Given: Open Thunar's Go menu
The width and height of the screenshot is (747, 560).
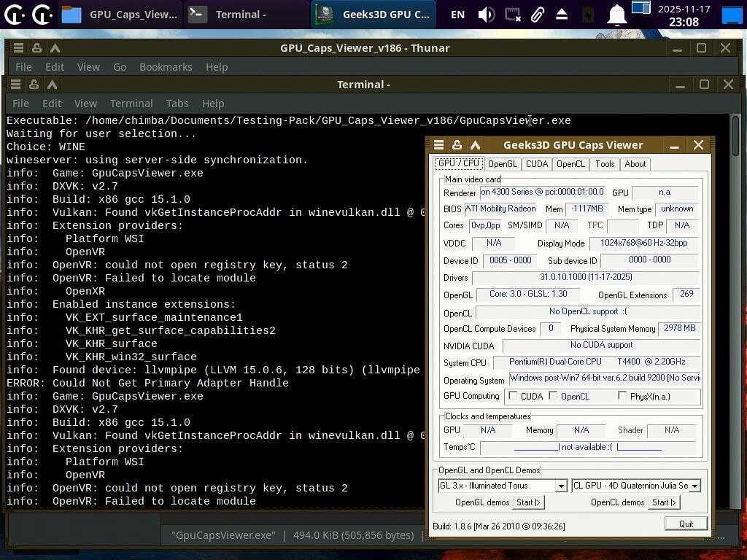Looking at the screenshot, I should point(120,67).
